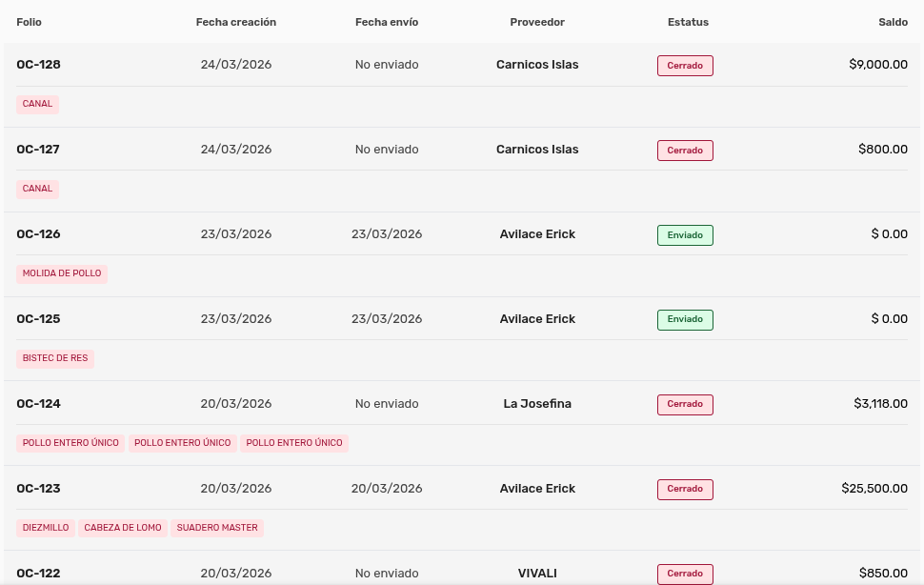Screen dimensions: 924x585
Task: Click the CABEZA DE LOMO tag
Action: click(123, 528)
